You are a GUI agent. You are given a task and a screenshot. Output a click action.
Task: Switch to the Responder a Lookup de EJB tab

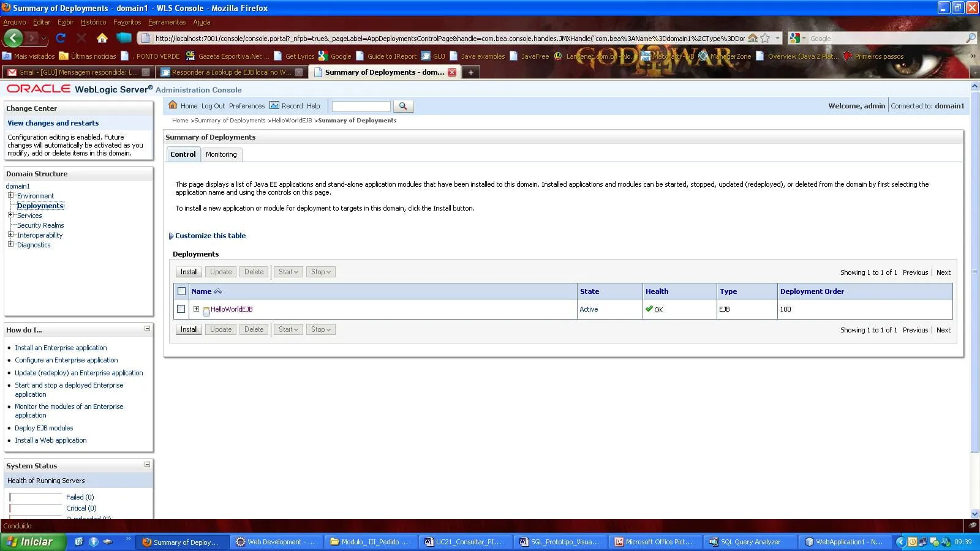tap(231, 72)
